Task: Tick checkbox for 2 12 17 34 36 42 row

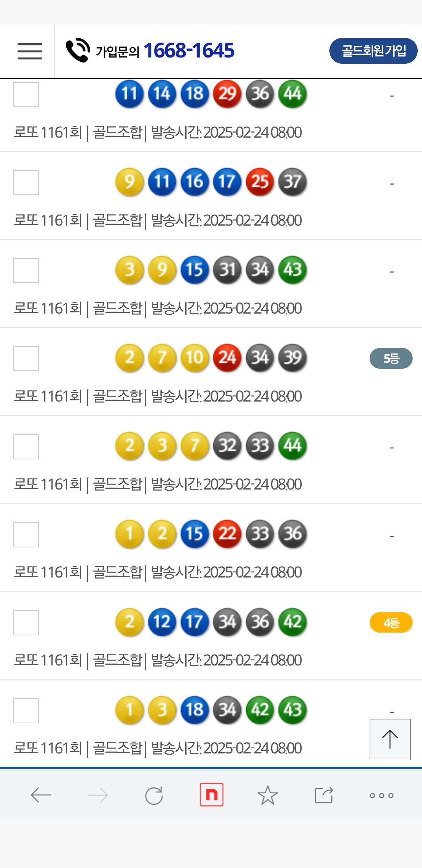Action: [x=26, y=622]
